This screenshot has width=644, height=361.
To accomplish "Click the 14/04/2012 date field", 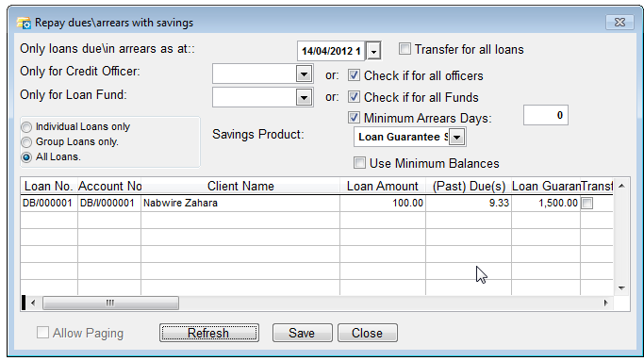I will [x=332, y=51].
